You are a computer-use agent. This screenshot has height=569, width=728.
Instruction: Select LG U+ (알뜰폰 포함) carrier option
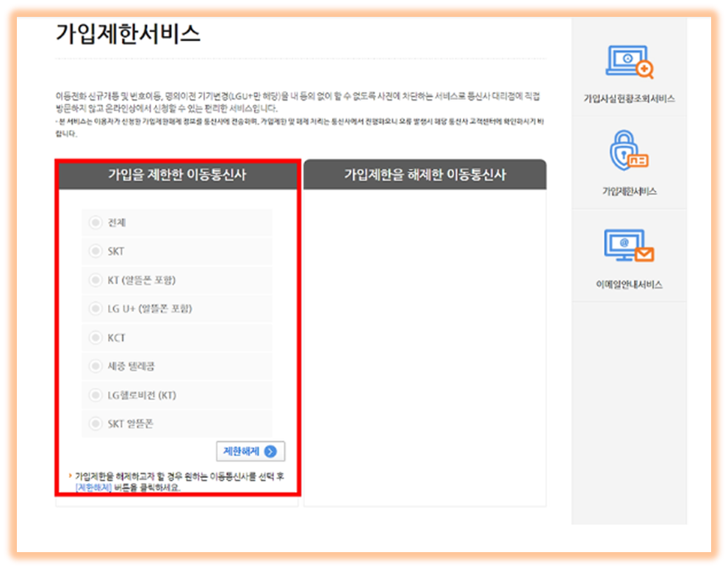[95, 308]
